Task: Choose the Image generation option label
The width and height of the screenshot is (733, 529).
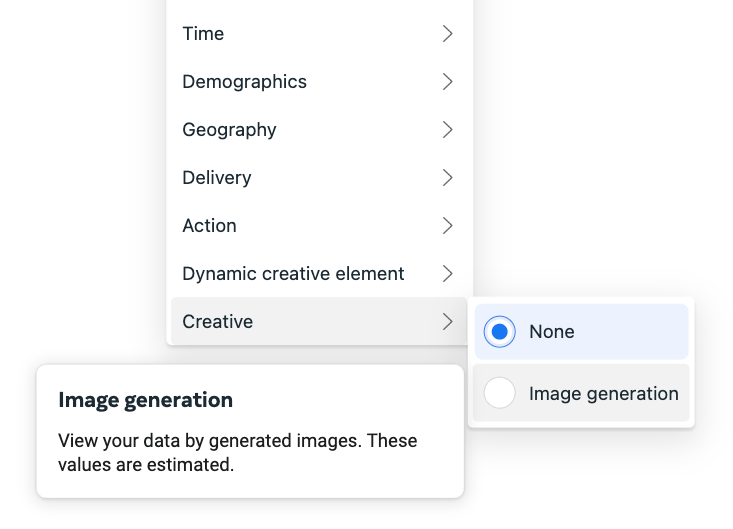Action: click(x=604, y=393)
